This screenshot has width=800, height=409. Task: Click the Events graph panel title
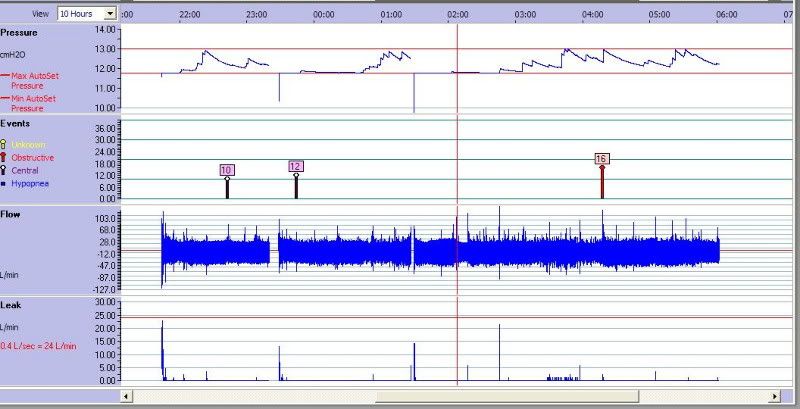point(15,124)
